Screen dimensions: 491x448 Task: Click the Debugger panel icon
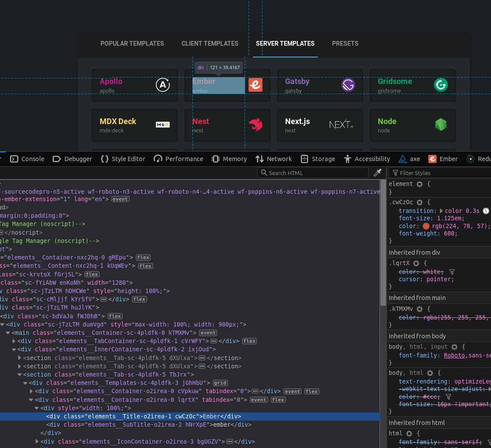[x=57, y=159]
